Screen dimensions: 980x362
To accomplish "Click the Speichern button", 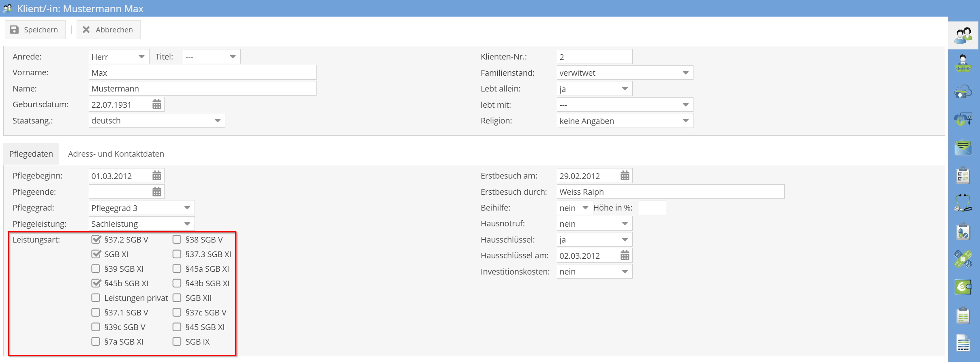I will [x=35, y=30].
